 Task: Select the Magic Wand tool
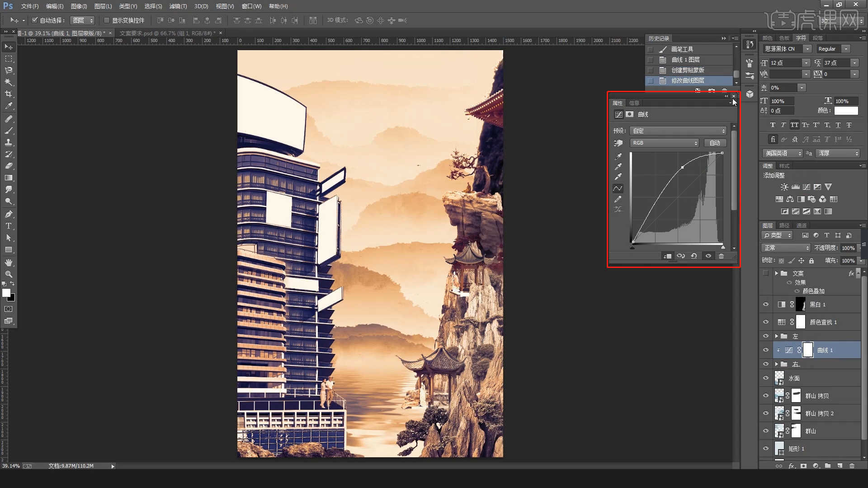(x=9, y=82)
